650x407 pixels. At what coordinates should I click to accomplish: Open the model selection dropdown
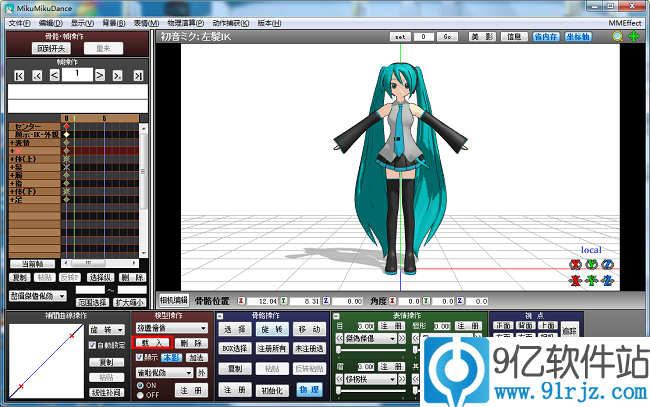(171, 328)
